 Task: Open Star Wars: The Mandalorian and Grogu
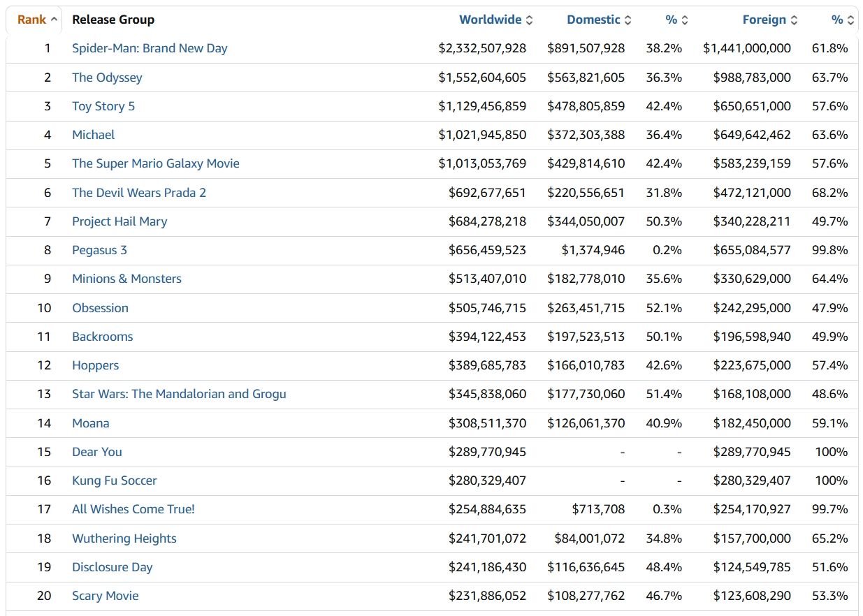point(179,394)
